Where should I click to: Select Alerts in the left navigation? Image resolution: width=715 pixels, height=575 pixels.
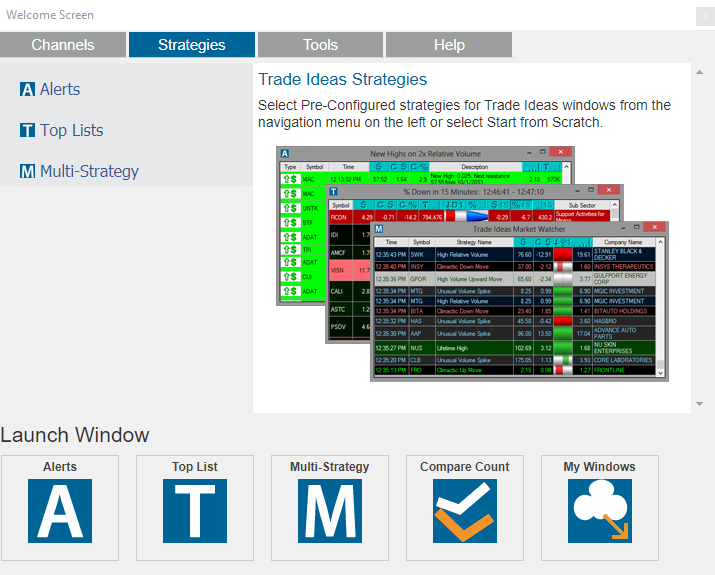point(60,90)
